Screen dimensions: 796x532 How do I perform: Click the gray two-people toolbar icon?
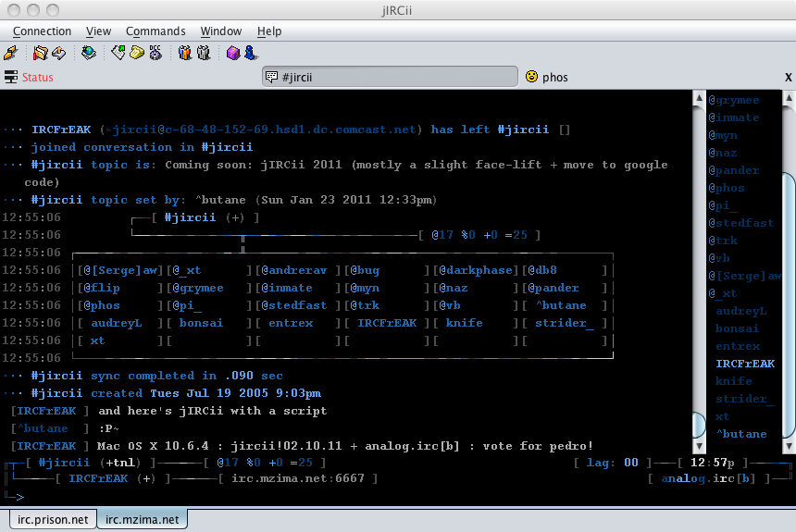[x=203, y=53]
